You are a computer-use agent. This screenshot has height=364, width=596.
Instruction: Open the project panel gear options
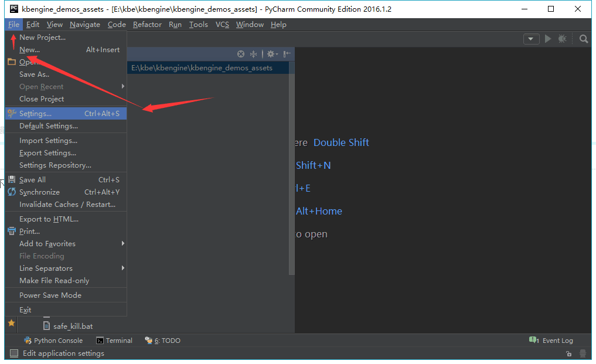(x=272, y=54)
